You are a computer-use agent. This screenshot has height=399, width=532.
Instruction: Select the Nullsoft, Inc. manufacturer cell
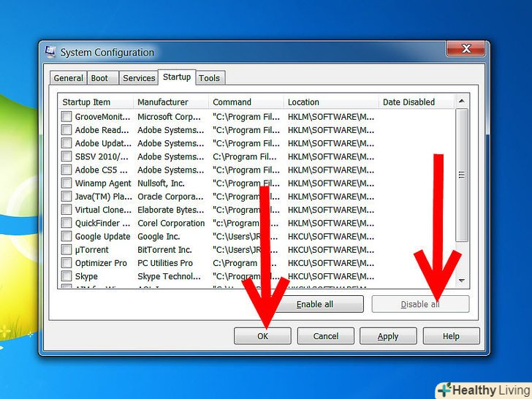click(x=161, y=183)
